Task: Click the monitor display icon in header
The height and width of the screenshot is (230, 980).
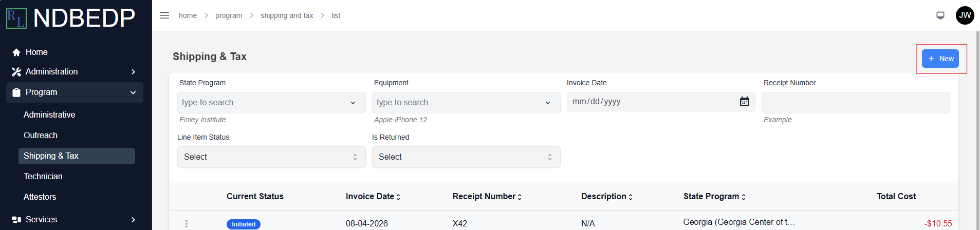Action: [940, 15]
